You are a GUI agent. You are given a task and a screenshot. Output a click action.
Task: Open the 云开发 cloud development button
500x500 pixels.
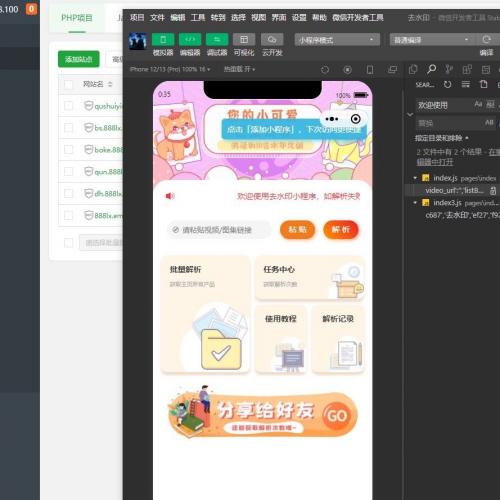(272, 40)
